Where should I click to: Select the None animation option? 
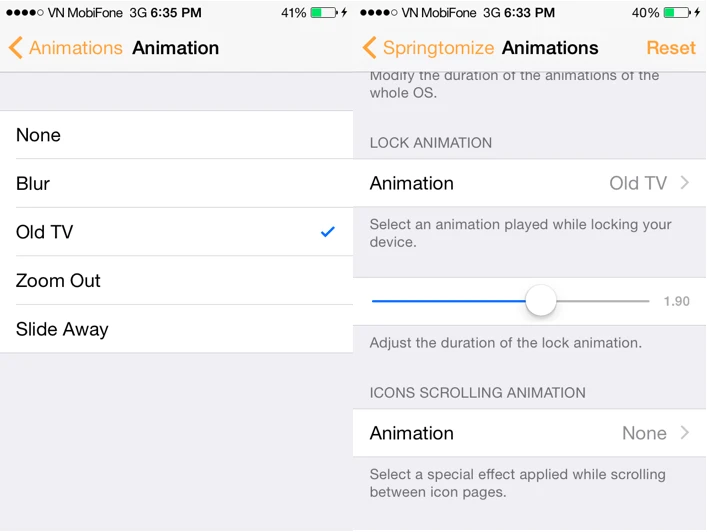click(x=176, y=135)
